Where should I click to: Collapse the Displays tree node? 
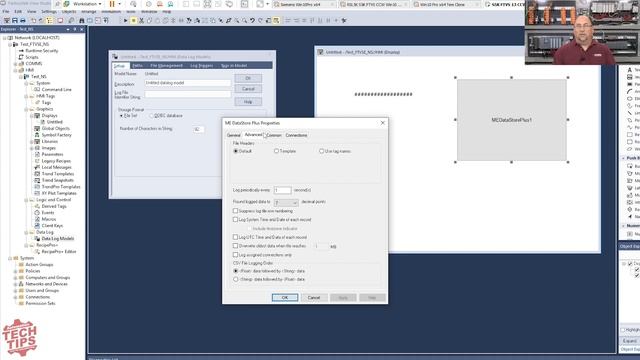31,116
